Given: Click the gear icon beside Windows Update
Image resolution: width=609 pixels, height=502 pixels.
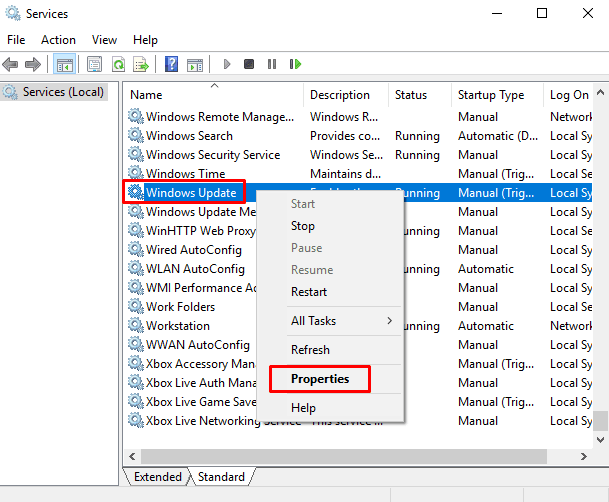Looking at the screenshot, I should [136, 192].
